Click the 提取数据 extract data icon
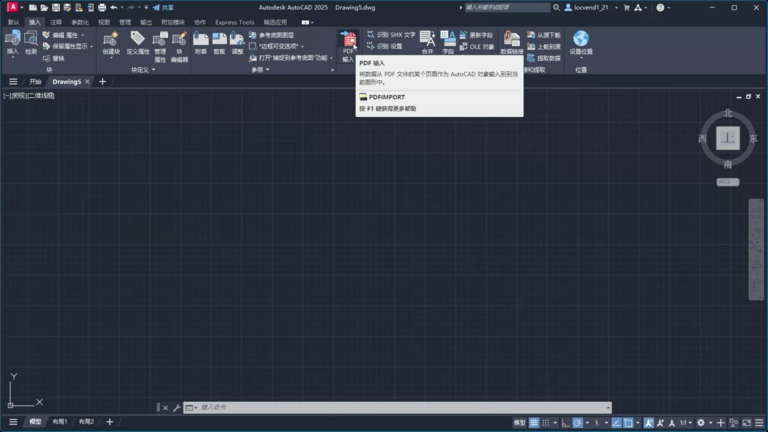Viewport: 768px width, 432px height. [531, 58]
